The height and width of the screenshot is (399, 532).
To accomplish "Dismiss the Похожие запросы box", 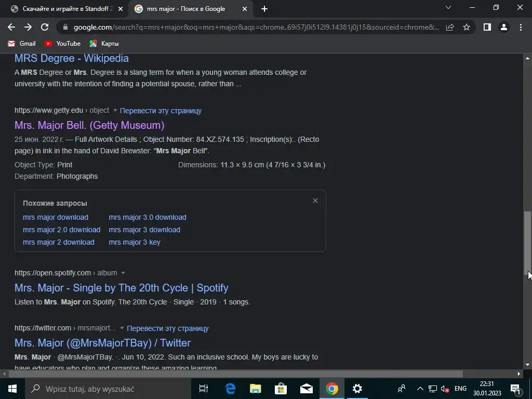I will tap(315, 201).
